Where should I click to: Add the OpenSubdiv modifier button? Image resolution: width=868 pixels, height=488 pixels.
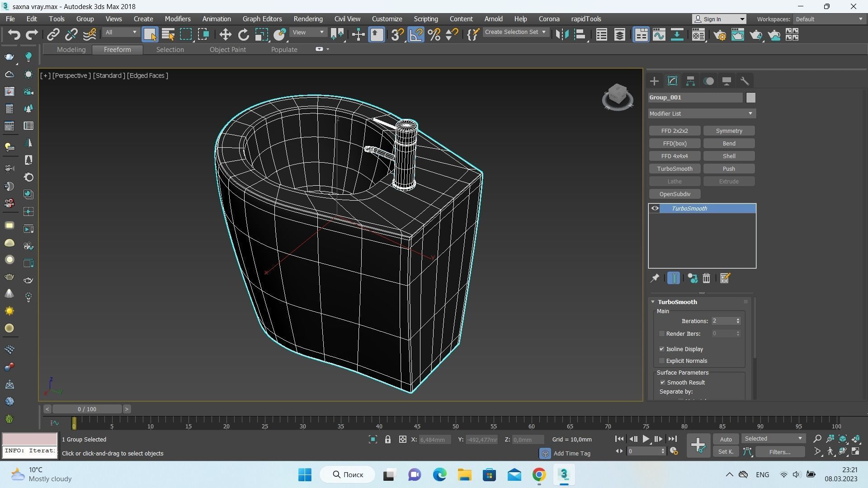tap(675, 194)
